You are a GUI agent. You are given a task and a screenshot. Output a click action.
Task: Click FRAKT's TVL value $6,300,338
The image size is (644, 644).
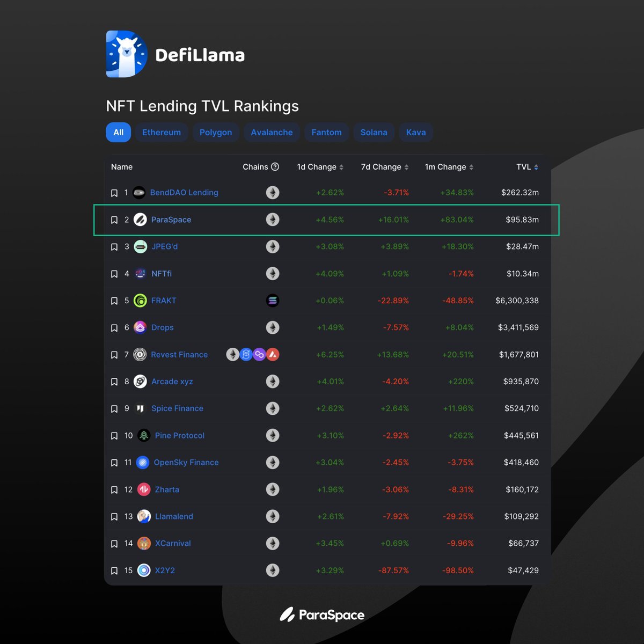click(x=517, y=301)
